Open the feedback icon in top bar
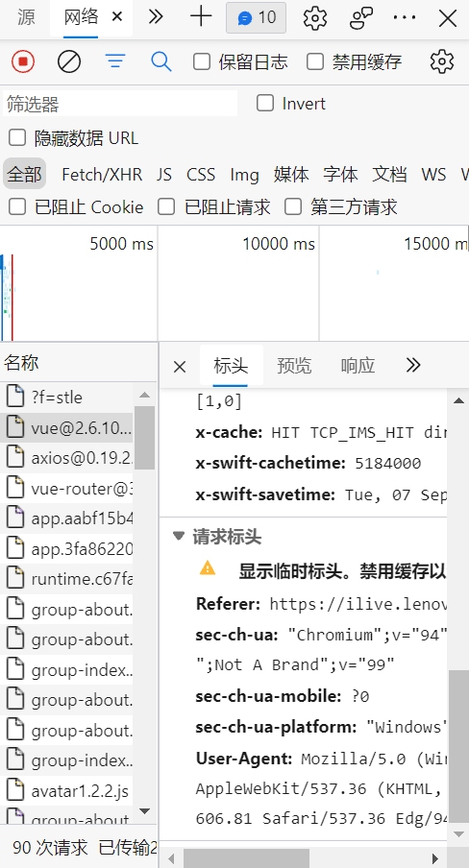Image resolution: width=469 pixels, height=868 pixels. pos(361,17)
